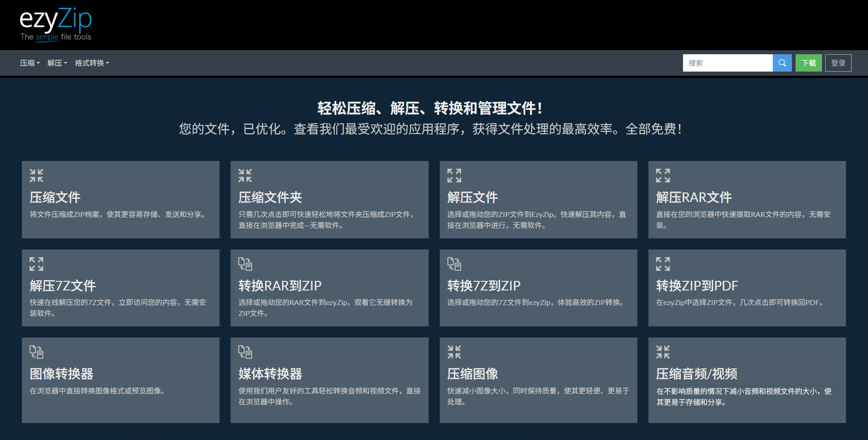Screen dimensions: 868x440
Task: Open the 转换ZIP到PDF tool title
Action: click(x=697, y=286)
